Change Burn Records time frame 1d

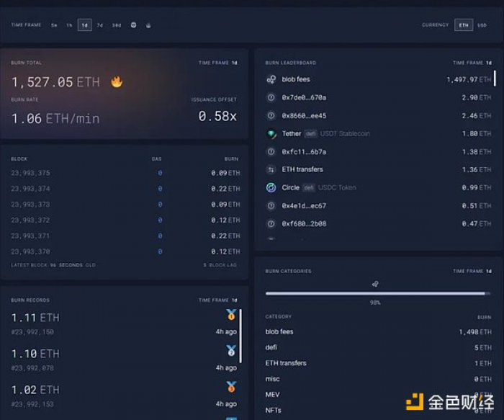234,300
